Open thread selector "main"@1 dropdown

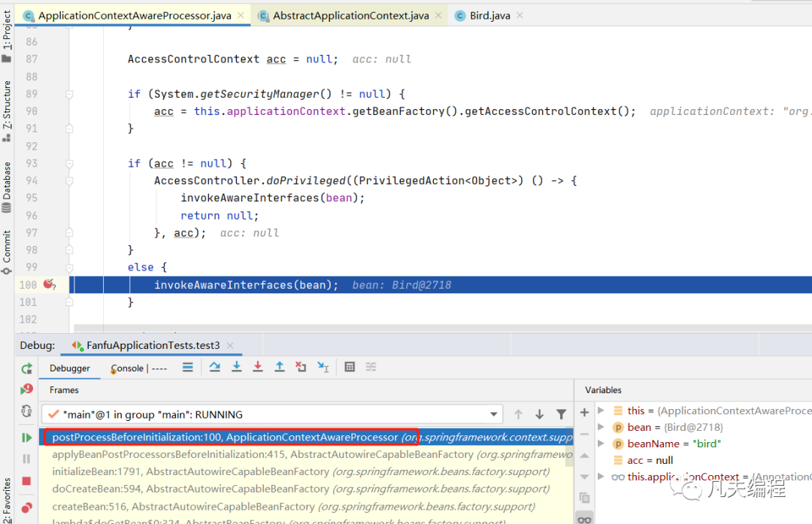(272, 414)
